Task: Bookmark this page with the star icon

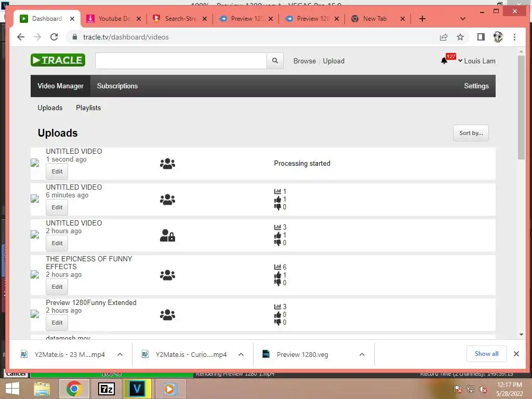Action: [460, 37]
